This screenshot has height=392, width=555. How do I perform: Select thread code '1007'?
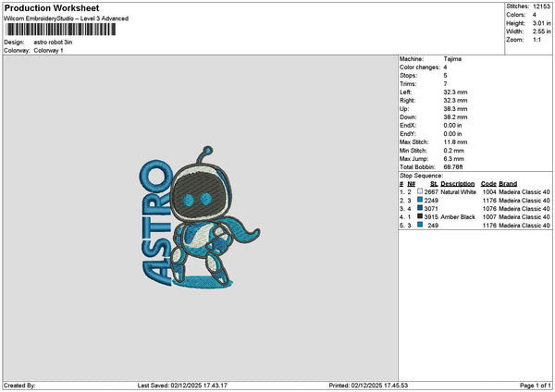click(x=489, y=217)
